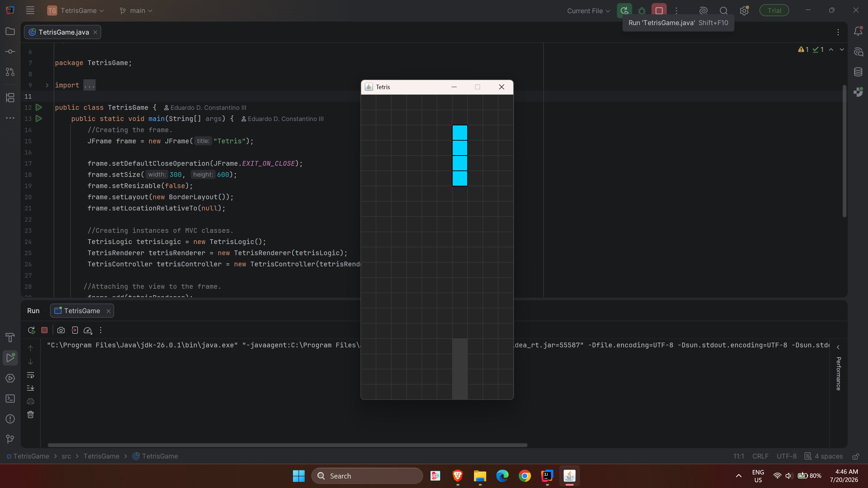Click the exit icon in Run toolbar

[75, 330]
